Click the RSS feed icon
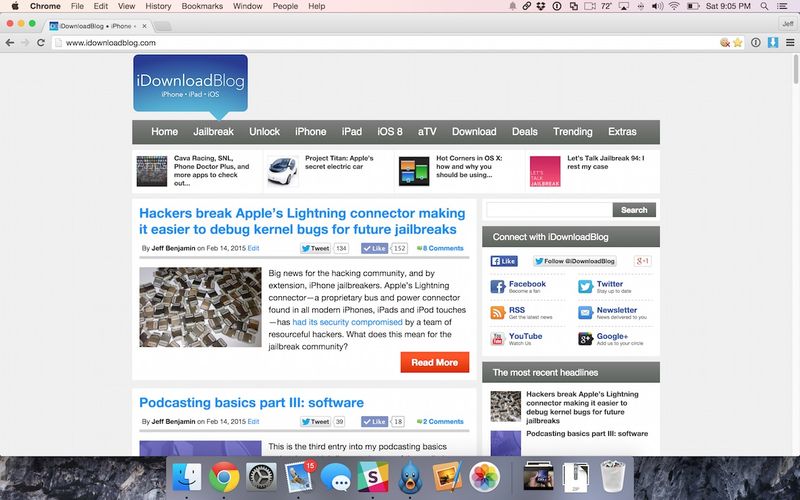Screen dimensions: 800x500 (497, 313)
